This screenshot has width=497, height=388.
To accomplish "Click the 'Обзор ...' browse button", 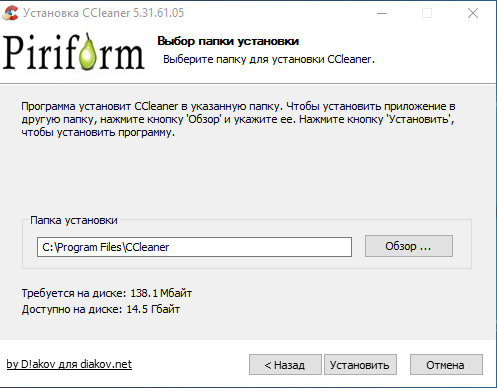I will tap(409, 246).
